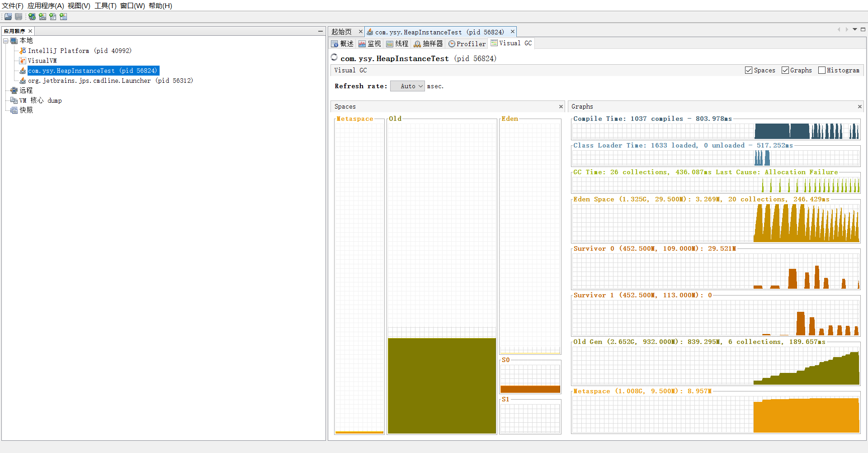Click the Save Snapshot toolbar icon
868x453 pixels.
point(19,17)
